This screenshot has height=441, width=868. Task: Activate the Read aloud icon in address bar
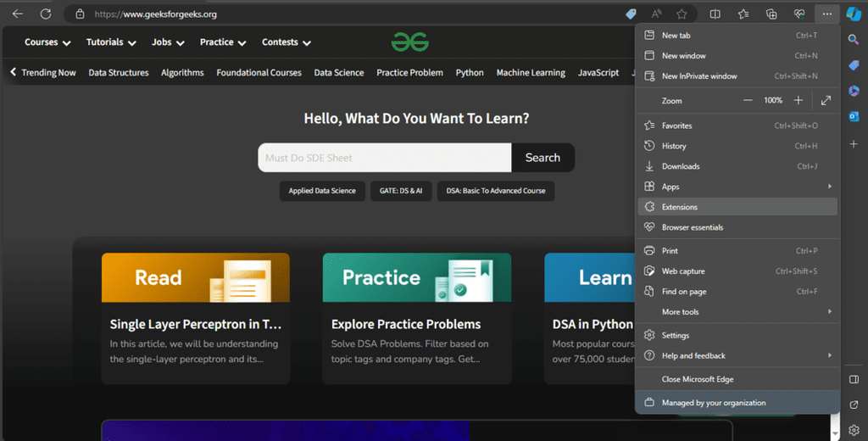656,14
